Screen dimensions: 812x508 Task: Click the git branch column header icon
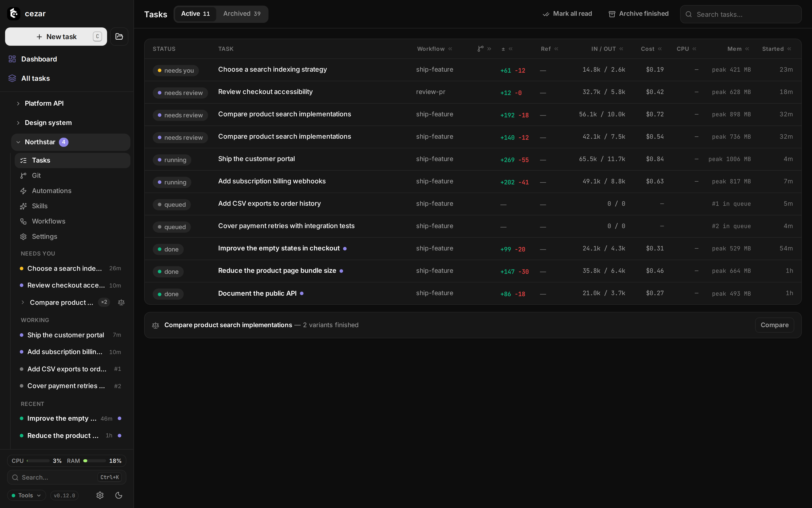click(x=481, y=49)
